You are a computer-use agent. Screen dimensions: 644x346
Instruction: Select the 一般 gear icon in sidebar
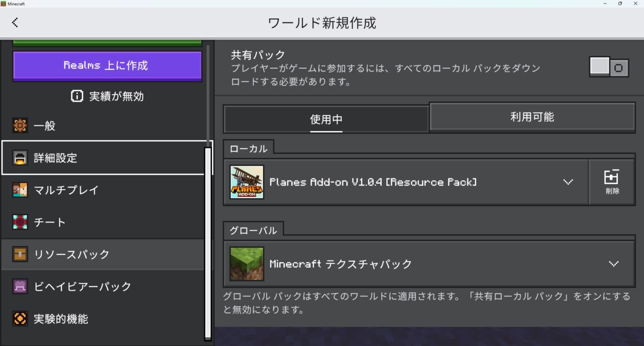tap(19, 126)
